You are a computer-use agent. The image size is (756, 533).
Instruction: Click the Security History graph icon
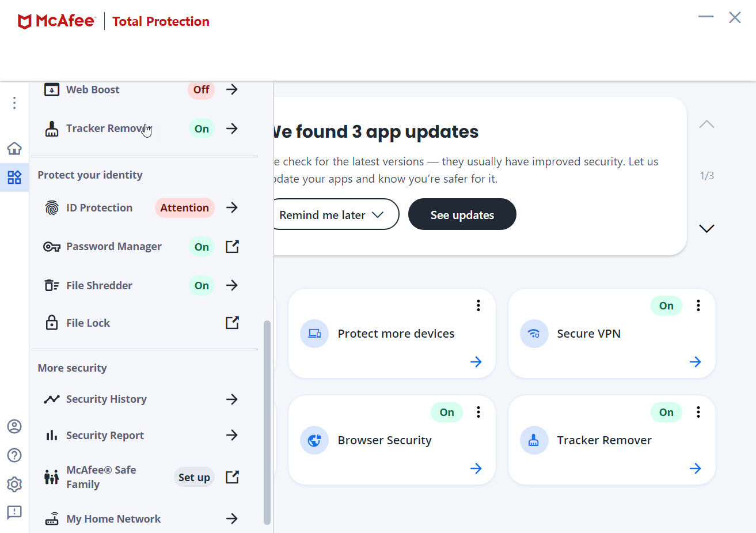(52, 399)
